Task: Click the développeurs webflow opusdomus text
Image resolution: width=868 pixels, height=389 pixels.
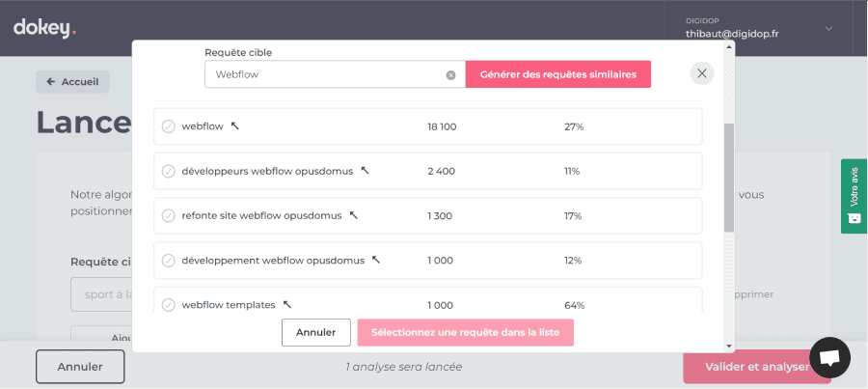Action: [x=267, y=172]
